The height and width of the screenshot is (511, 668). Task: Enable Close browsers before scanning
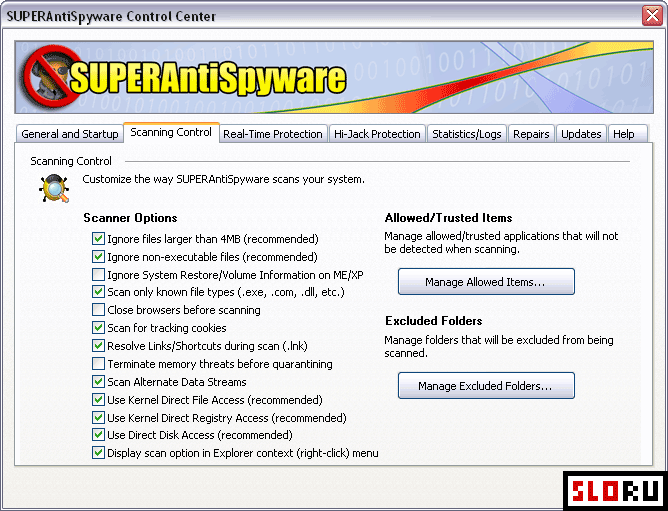[x=98, y=309]
